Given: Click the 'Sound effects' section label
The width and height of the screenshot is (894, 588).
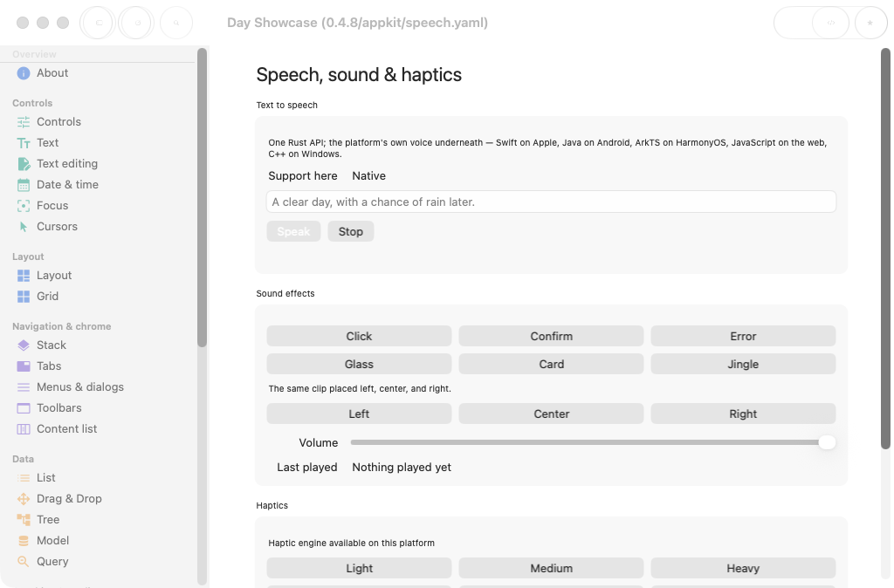Looking at the screenshot, I should coord(285,293).
